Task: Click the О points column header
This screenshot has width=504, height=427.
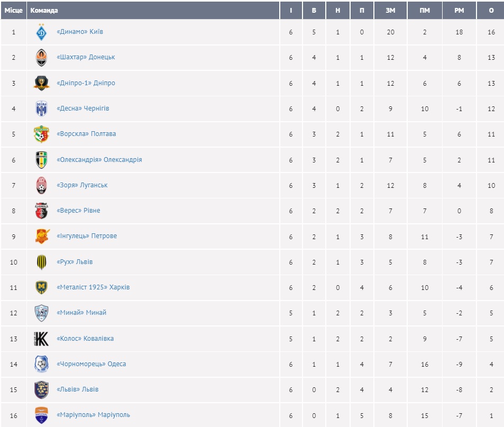Action: 491,11
